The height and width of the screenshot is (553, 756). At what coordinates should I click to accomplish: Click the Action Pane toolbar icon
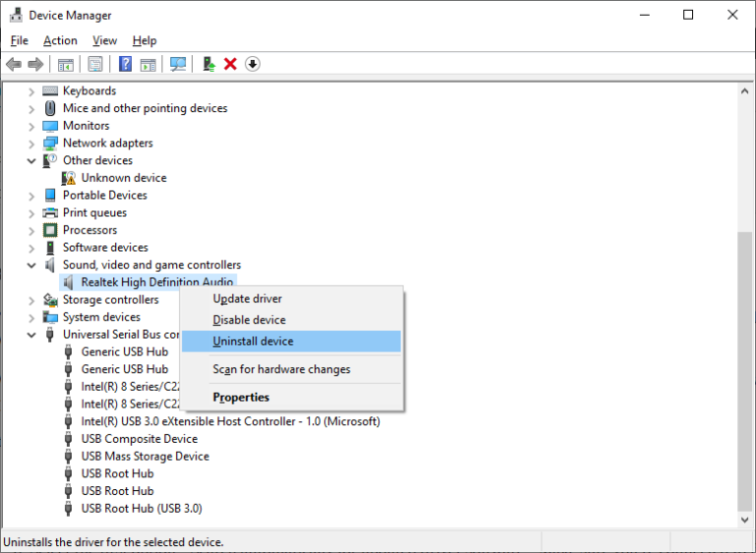coord(148,64)
